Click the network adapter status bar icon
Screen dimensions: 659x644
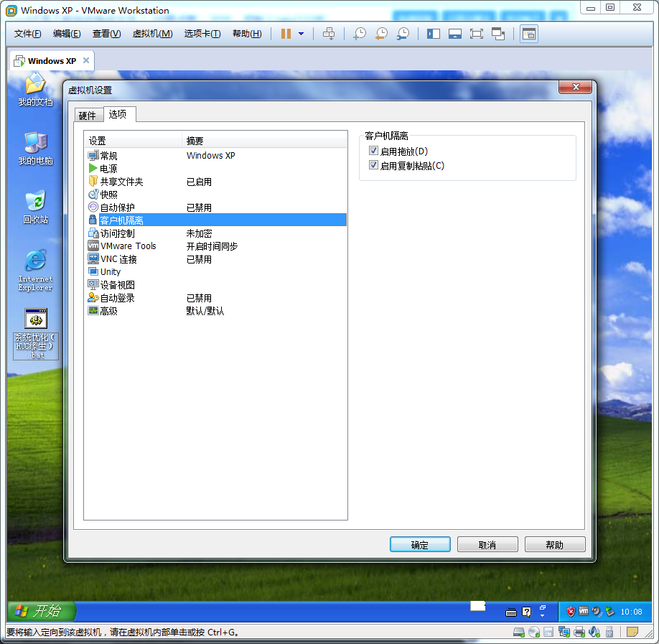point(564,633)
